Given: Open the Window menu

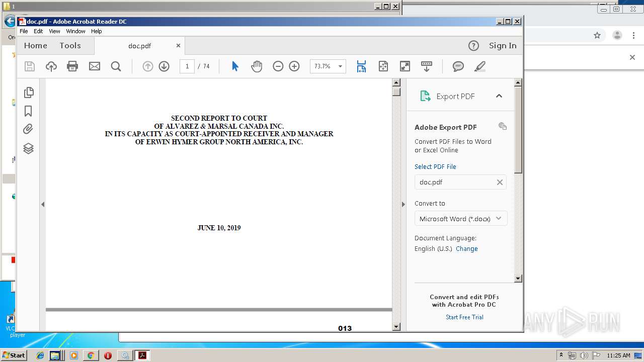Looking at the screenshot, I should coord(75,31).
